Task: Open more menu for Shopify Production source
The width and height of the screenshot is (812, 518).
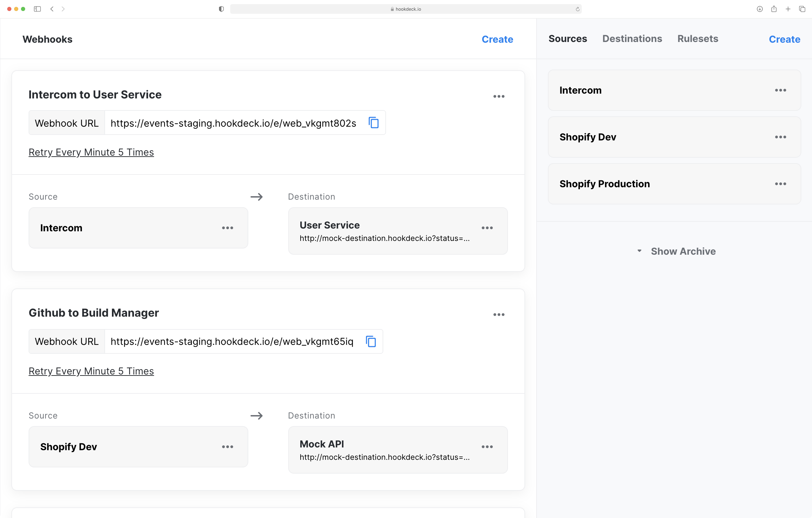Action: tap(781, 184)
